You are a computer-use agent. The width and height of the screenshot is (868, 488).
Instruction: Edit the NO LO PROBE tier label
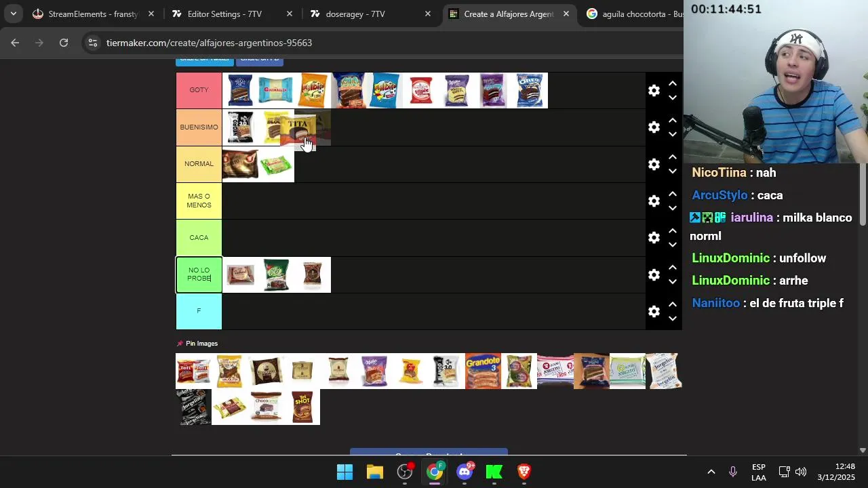tap(199, 274)
